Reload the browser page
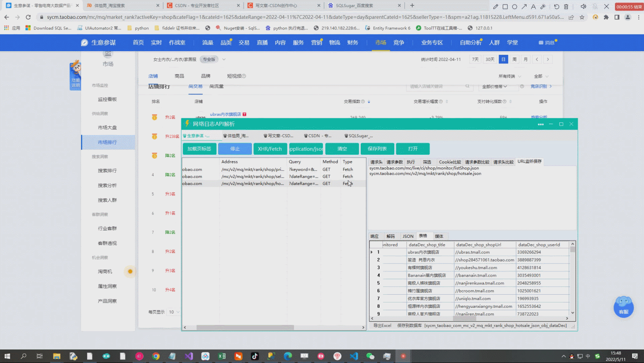 pos(28,17)
